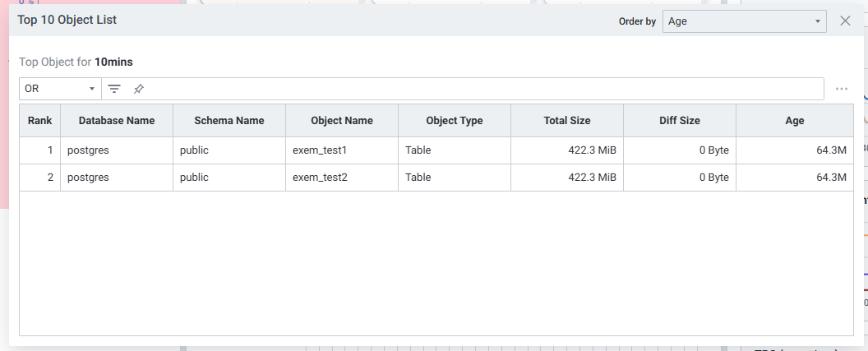Select the exem_test1 object row

[x=321, y=150]
